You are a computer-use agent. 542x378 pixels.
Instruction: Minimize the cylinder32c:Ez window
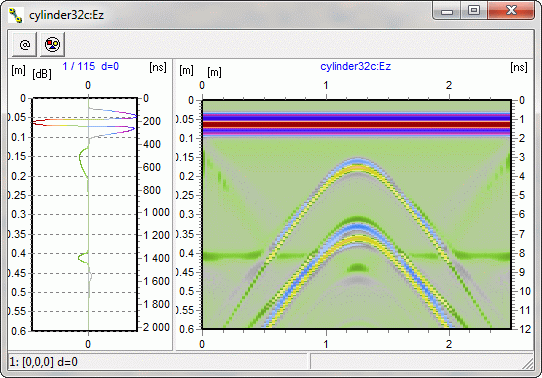pos(447,11)
